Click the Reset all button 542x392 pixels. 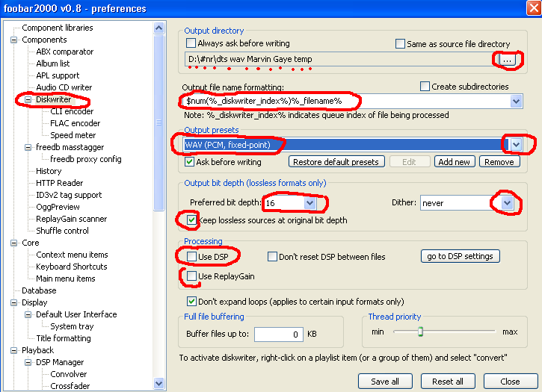pos(448,382)
